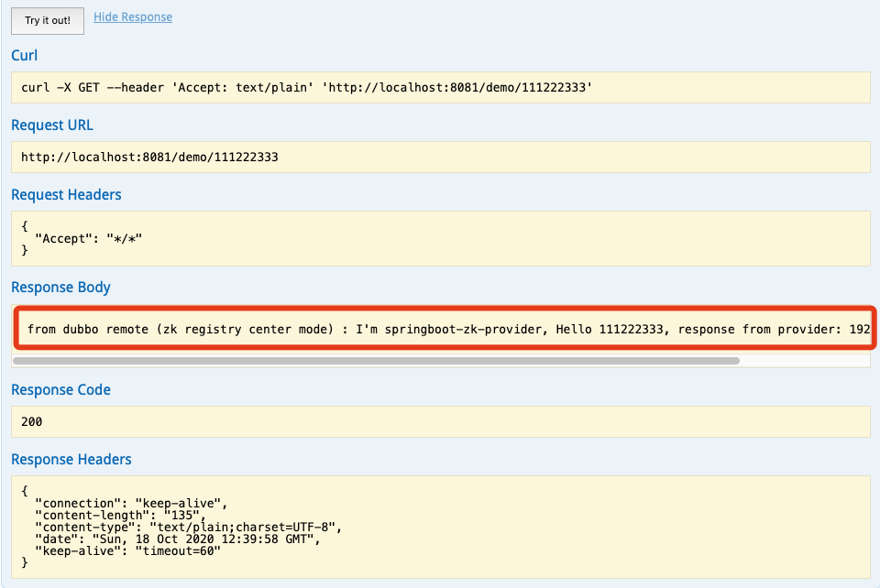Click the Request Headers section heading
The height and width of the screenshot is (588, 880).
pos(66,194)
